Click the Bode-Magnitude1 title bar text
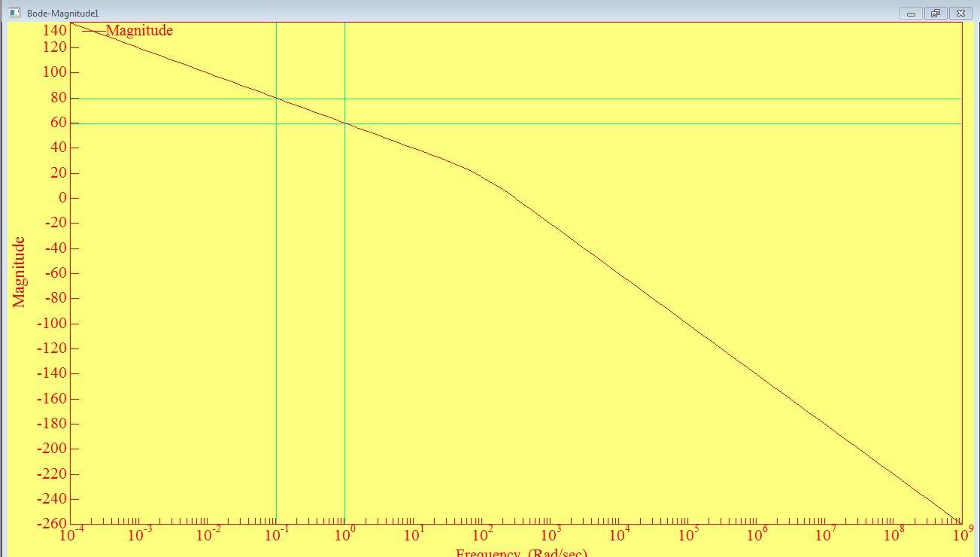The image size is (980, 557). pos(62,14)
